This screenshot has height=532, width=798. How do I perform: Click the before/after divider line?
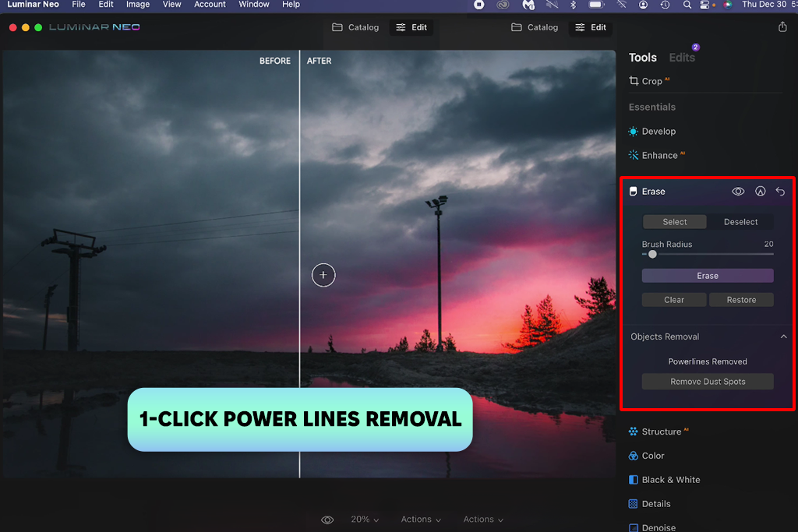click(299, 263)
